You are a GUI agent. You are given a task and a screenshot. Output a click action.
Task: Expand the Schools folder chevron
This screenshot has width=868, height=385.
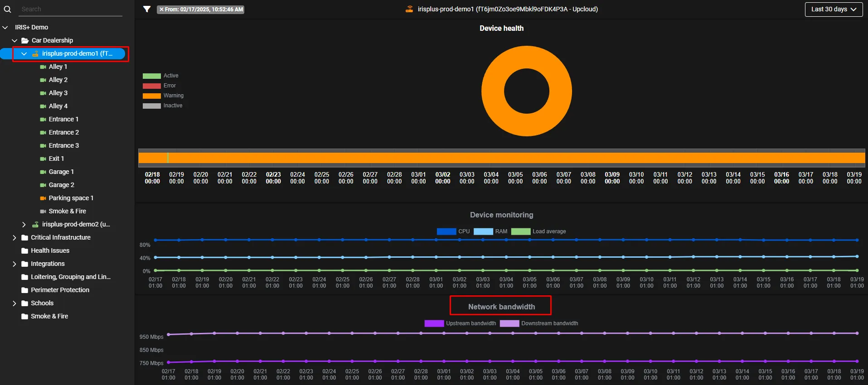(15, 303)
